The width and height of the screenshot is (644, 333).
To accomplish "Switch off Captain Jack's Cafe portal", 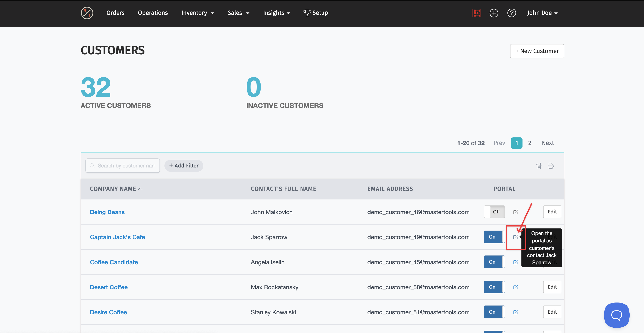I will 494,237.
